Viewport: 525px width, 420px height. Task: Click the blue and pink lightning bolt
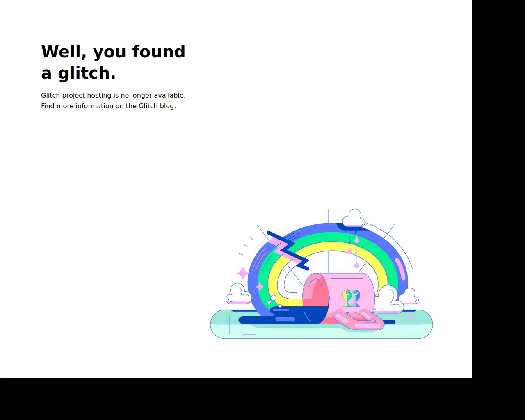click(x=288, y=250)
